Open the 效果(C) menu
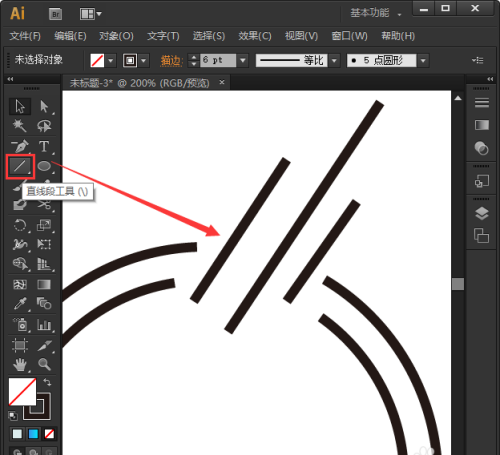The height and width of the screenshot is (455, 500). point(255,36)
